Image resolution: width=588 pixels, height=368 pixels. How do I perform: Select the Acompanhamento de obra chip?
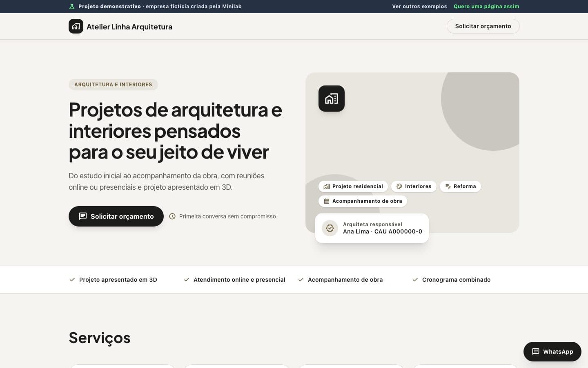pos(363,201)
